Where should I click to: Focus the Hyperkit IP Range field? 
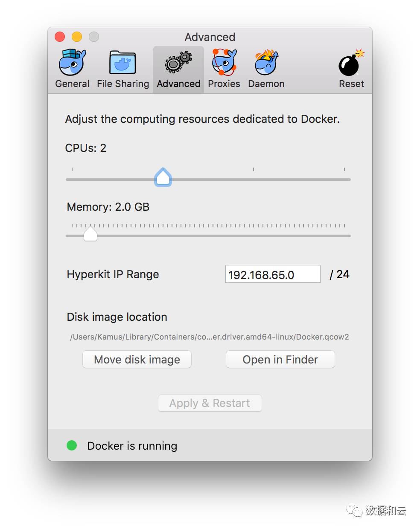273,274
